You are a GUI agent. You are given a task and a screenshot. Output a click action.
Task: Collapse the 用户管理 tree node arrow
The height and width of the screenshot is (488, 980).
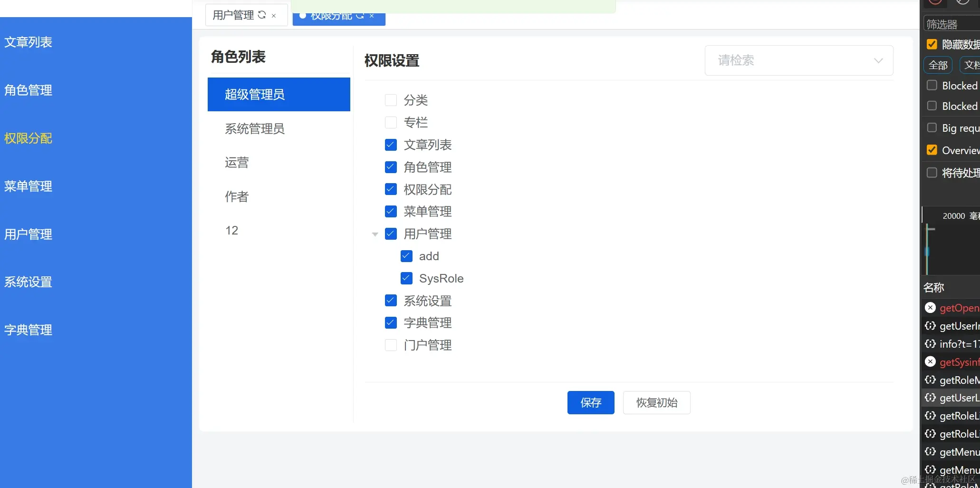[x=375, y=234]
